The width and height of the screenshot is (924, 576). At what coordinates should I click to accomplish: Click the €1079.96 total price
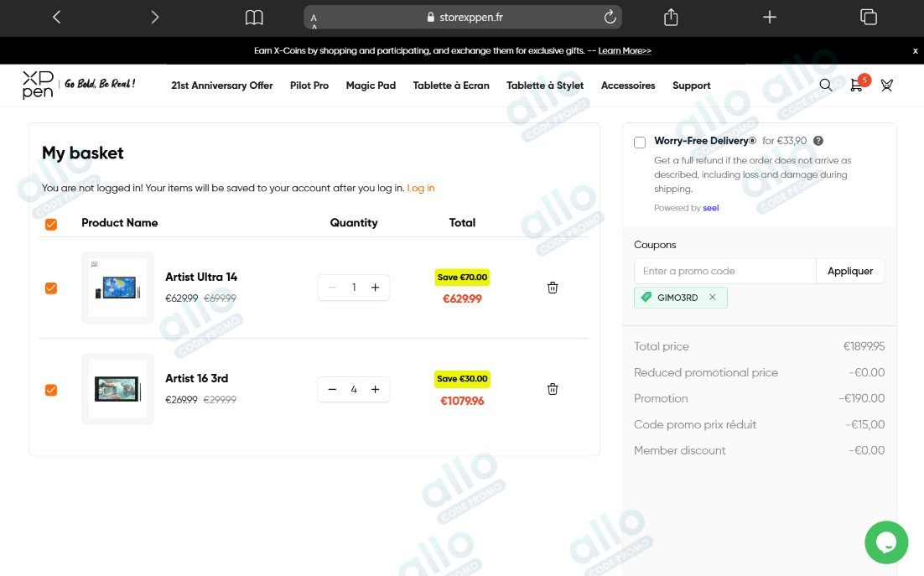click(462, 401)
